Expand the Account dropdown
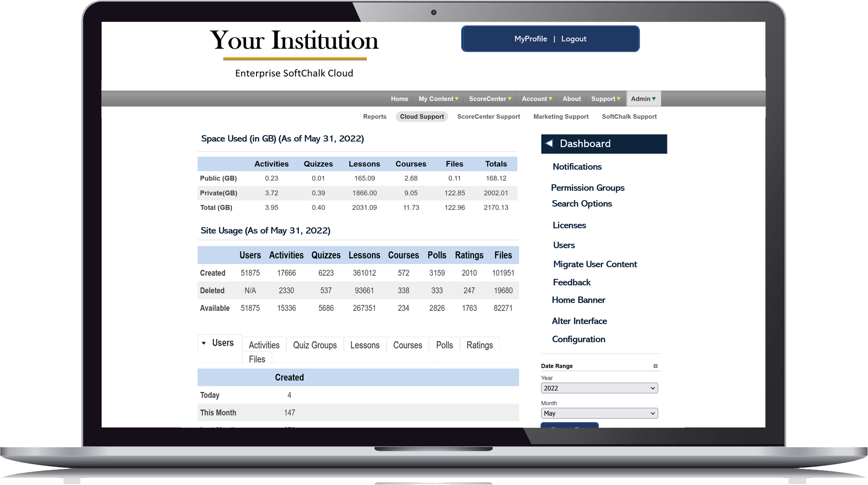The image size is (868, 485). click(x=537, y=98)
